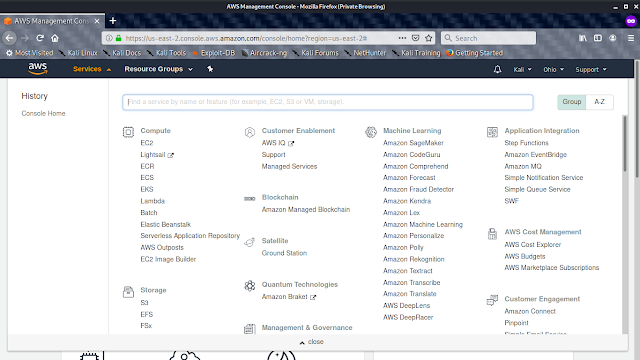The image size is (640, 360).
Task: Open the Simple Queue Service link
Action: [x=537, y=189]
